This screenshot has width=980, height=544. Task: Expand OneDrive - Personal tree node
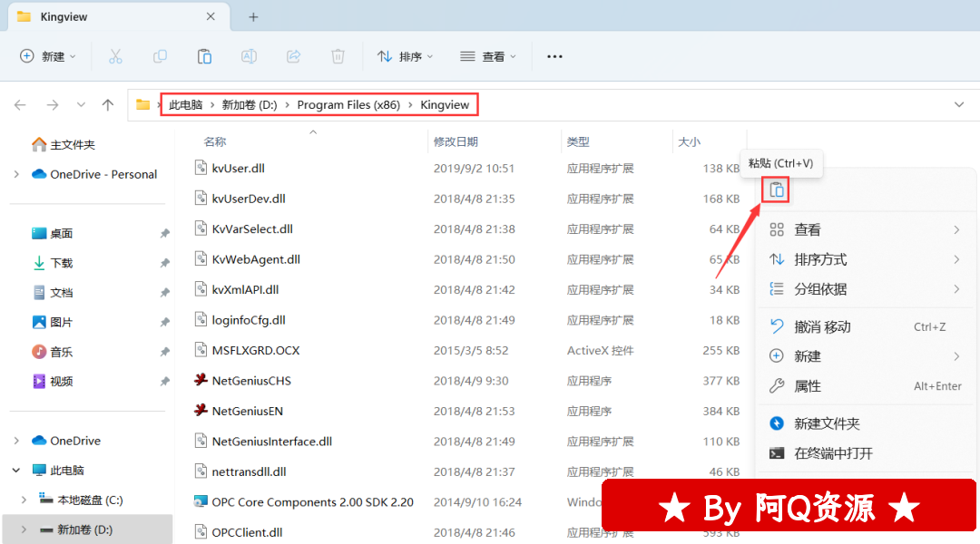(17, 174)
